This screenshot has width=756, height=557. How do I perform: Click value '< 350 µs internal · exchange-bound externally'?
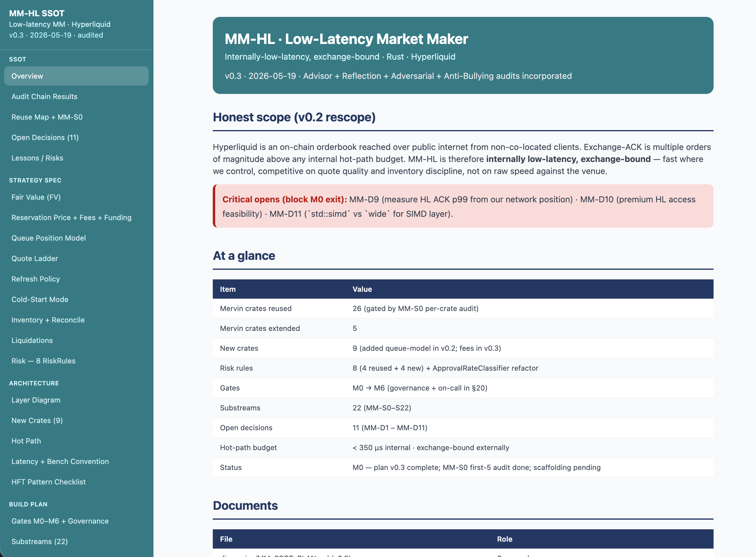click(x=431, y=448)
